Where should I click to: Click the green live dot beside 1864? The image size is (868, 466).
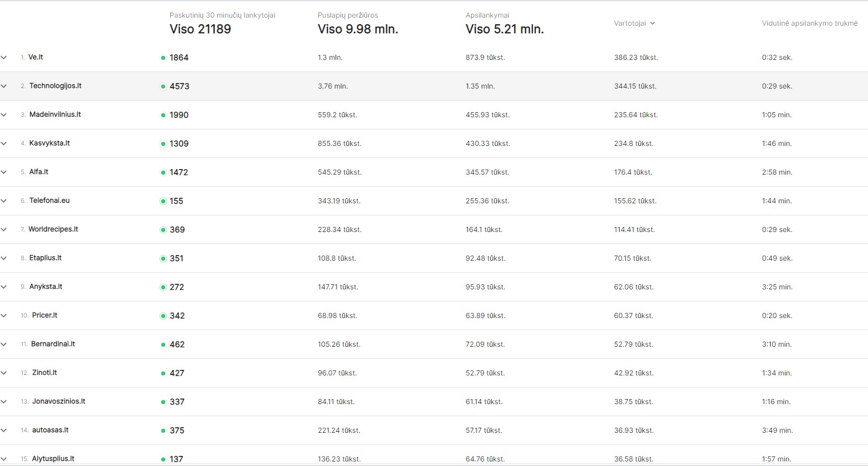click(x=163, y=58)
